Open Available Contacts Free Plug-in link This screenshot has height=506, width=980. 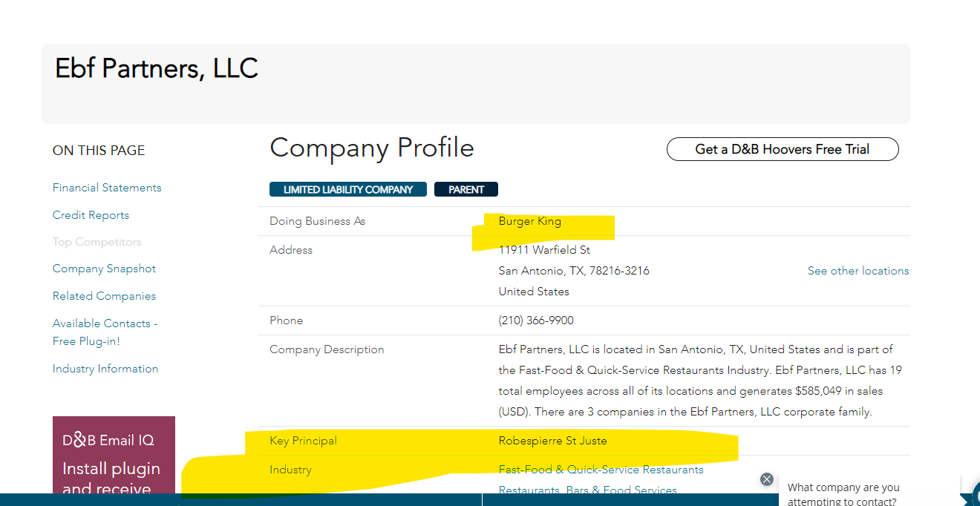(105, 332)
